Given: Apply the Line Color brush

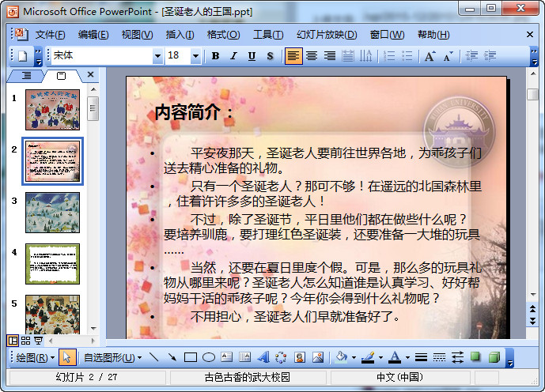Looking at the screenshot, I should click(368, 357).
